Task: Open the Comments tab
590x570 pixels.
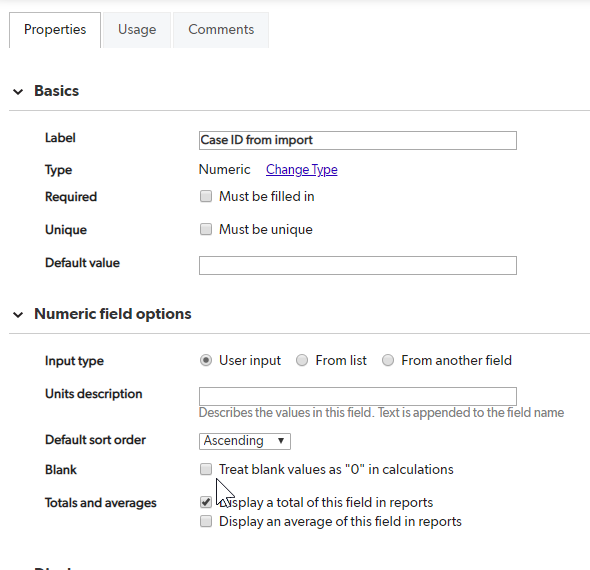Action: tap(221, 30)
